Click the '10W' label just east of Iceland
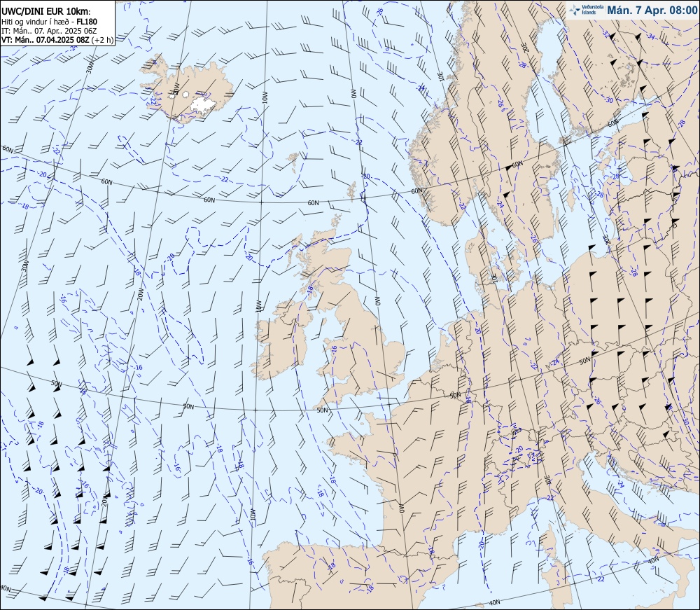Screen dimensions: 700x610 point(265,98)
